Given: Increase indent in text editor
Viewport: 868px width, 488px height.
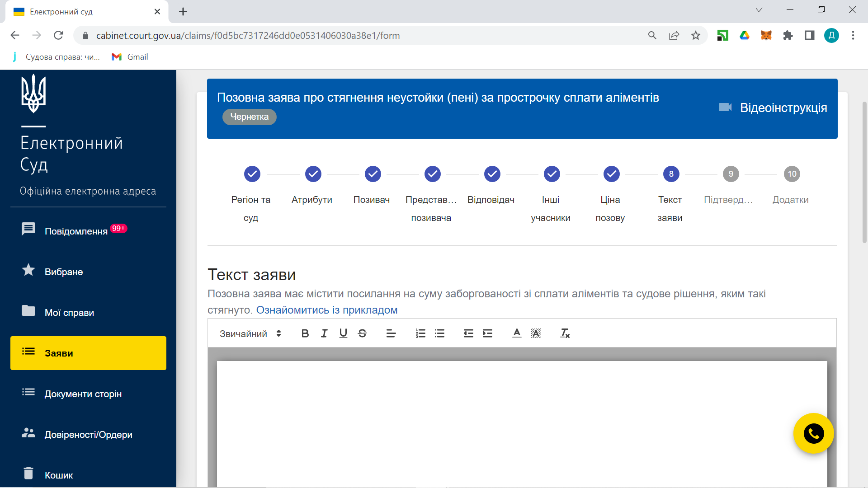Looking at the screenshot, I should pos(487,333).
